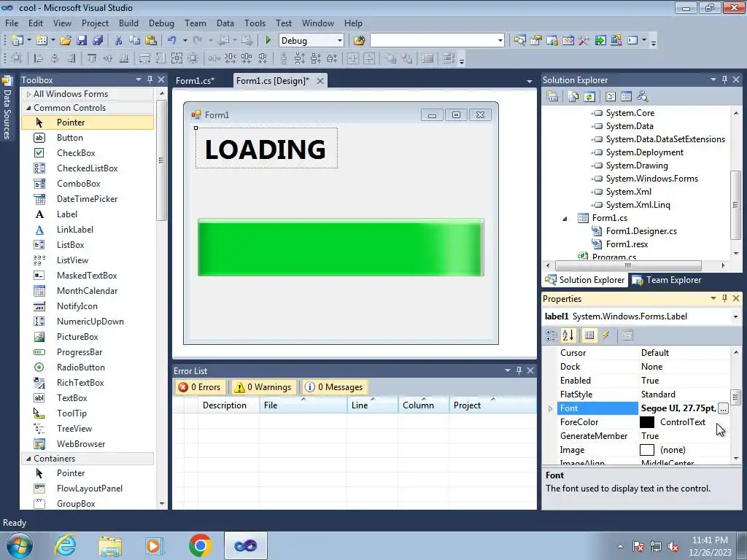Open the Data Sources side tab
The image size is (747, 560).
tap(7, 108)
